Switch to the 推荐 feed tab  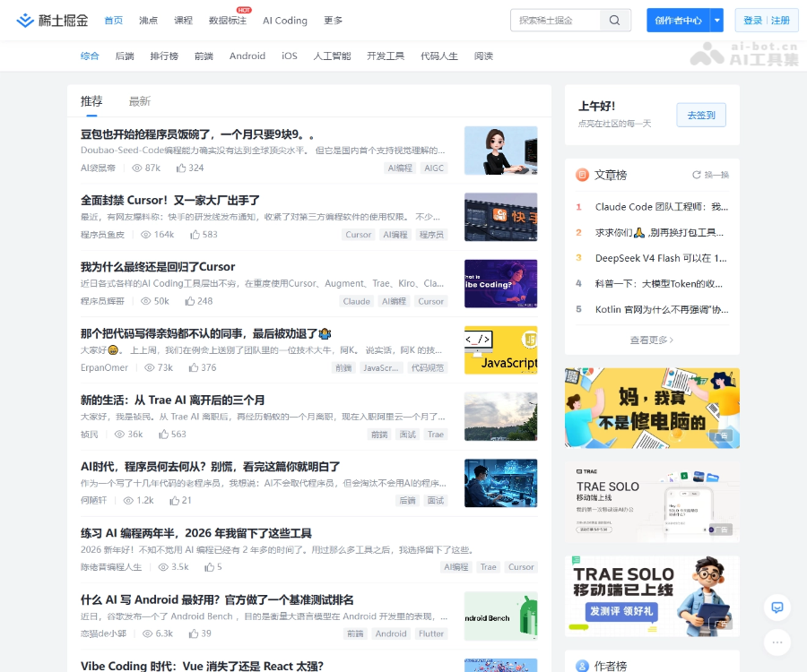(x=91, y=101)
